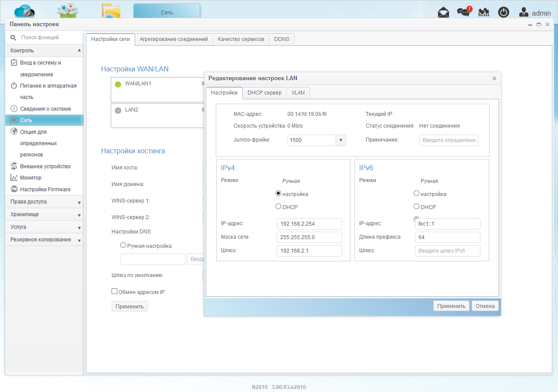
Task: Select the 'Сеть' sidebar item
Action: coord(44,120)
